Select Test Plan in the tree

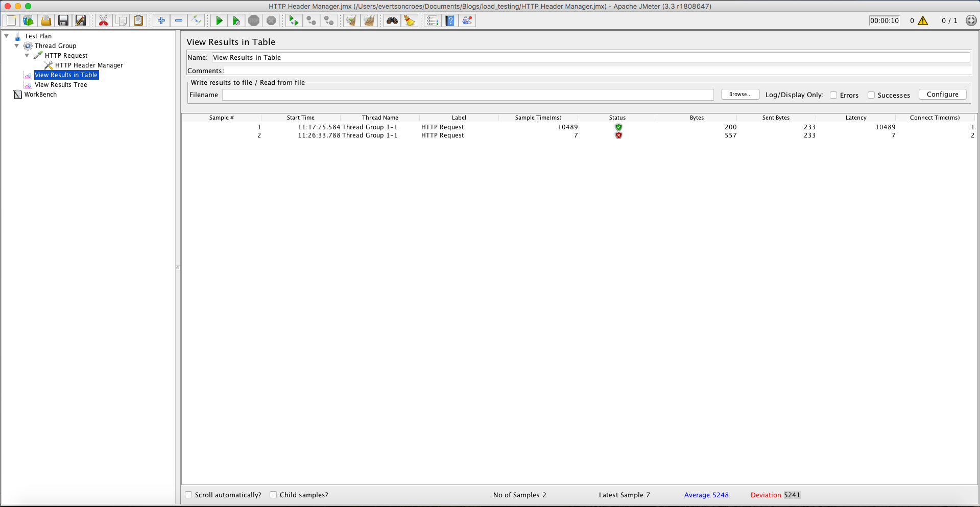click(x=38, y=36)
